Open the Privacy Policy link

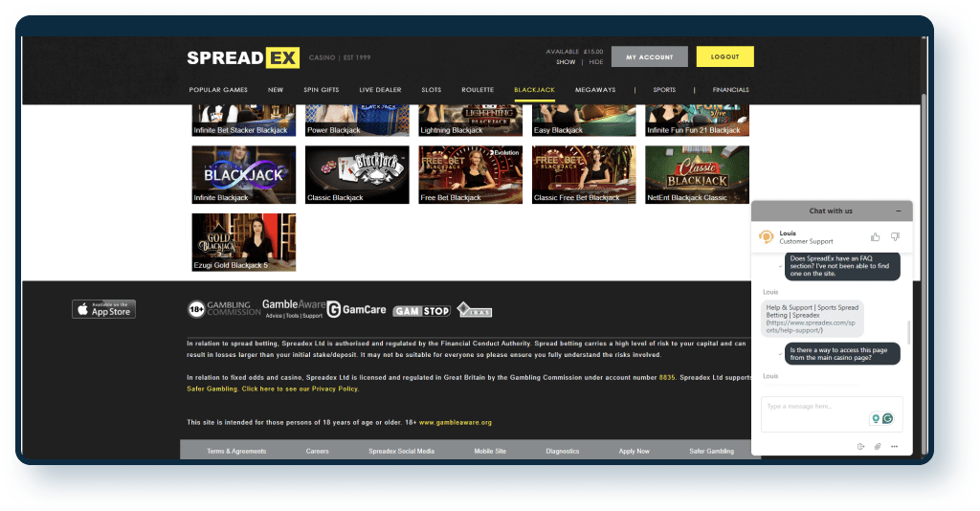tap(300, 389)
